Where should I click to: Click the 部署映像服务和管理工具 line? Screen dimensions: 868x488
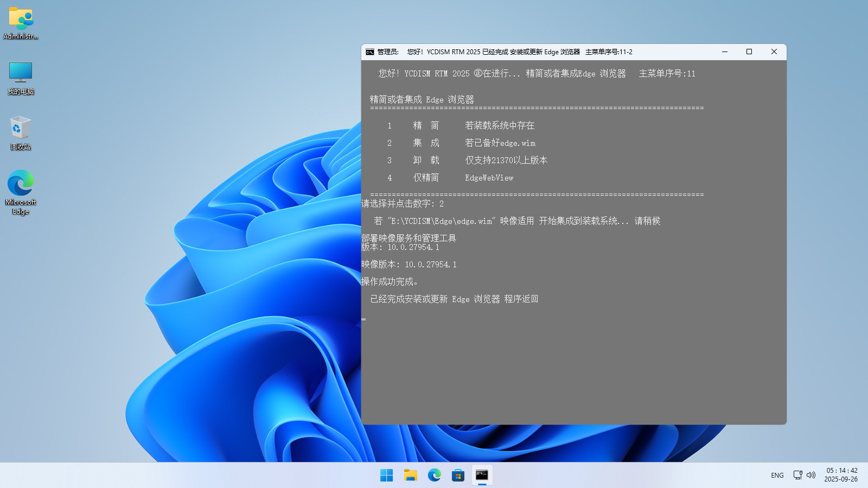coord(409,239)
